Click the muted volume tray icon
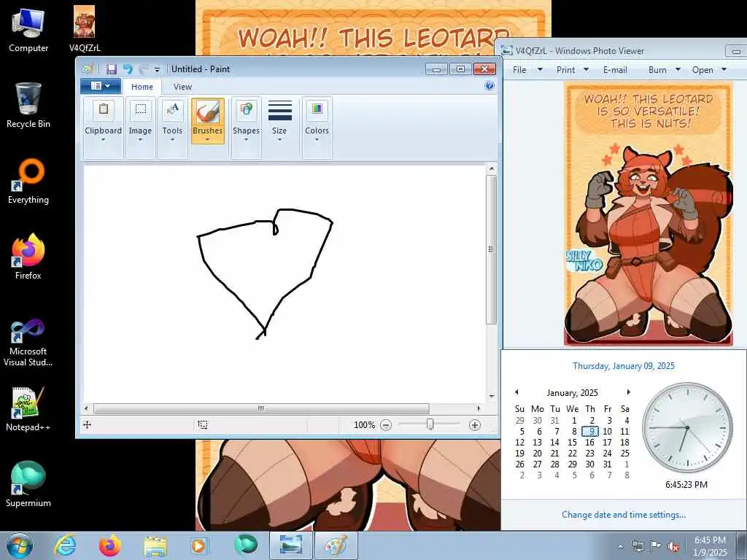This screenshot has width=747, height=560. click(674, 547)
